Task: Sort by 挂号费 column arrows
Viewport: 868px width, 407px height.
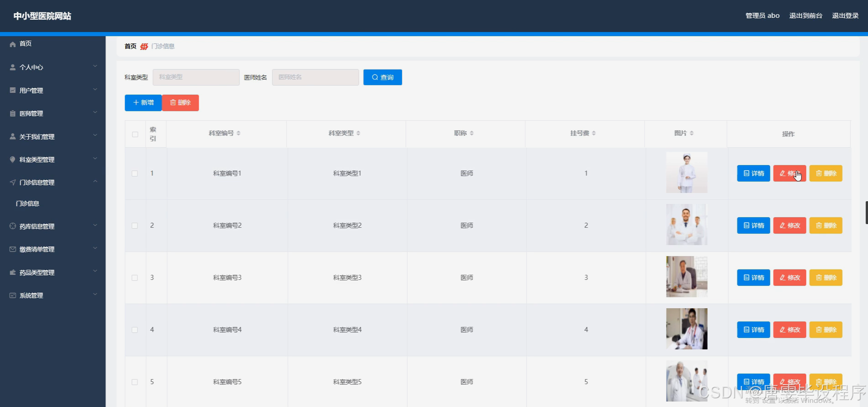Action: [x=594, y=133]
